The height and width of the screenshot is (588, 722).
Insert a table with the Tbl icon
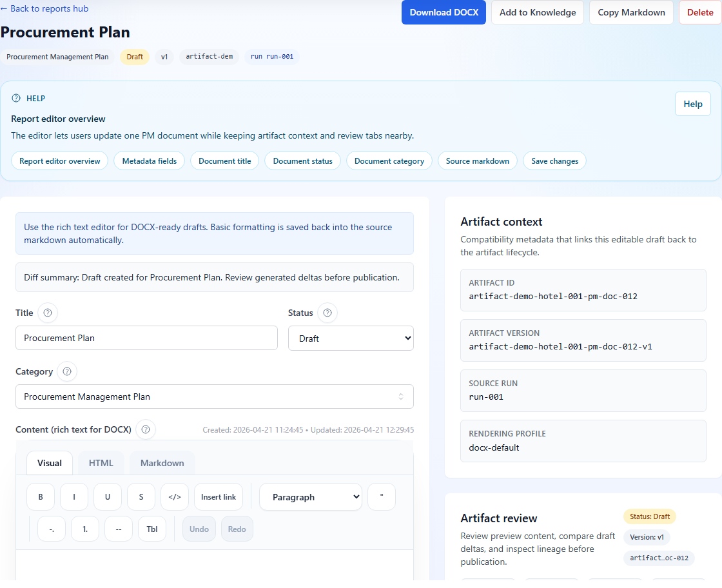click(151, 529)
